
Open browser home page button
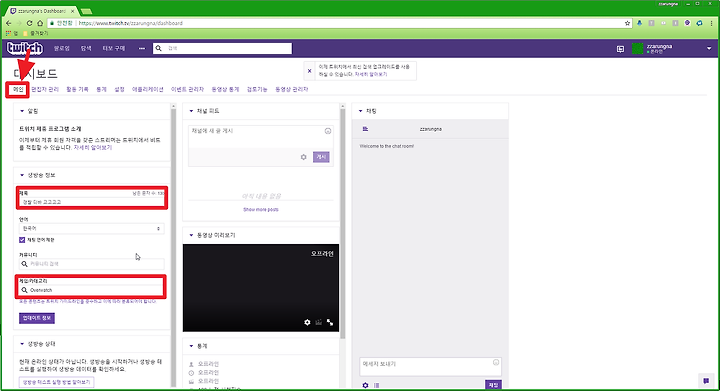[x=40, y=23]
